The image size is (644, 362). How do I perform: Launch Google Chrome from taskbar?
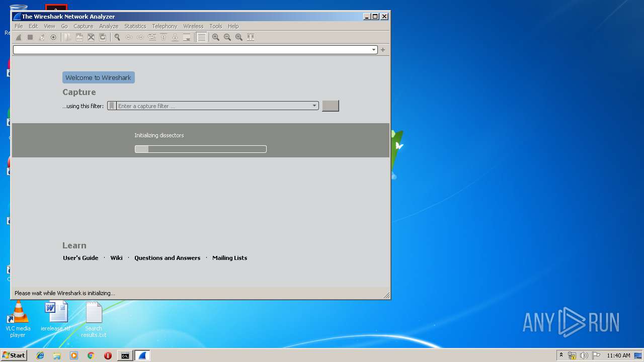click(91, 355)
